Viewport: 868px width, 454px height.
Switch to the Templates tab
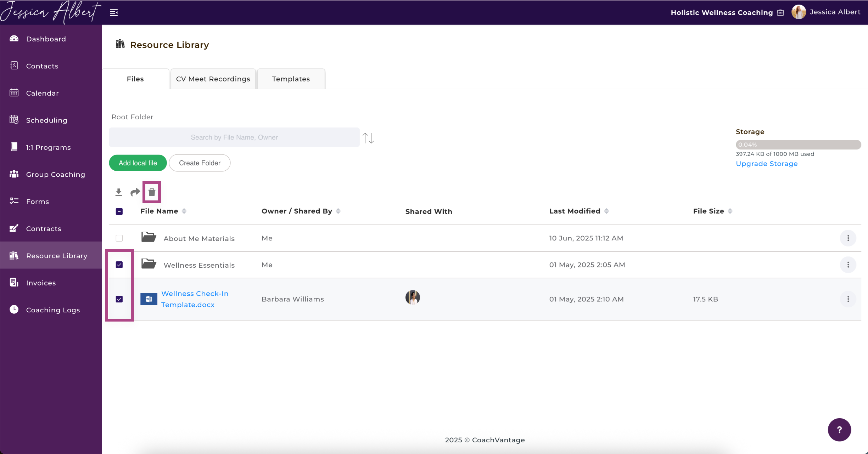[x=291, y=79]
